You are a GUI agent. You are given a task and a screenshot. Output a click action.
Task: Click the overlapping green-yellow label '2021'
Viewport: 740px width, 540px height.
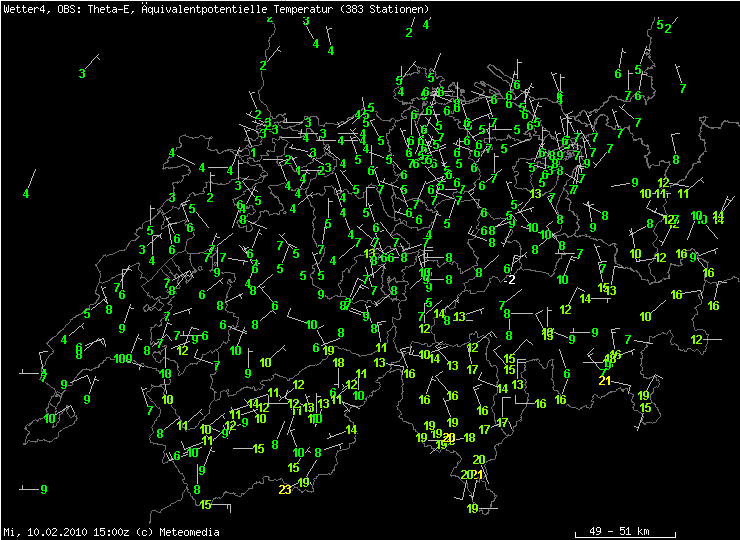click(x=471, y=474)
